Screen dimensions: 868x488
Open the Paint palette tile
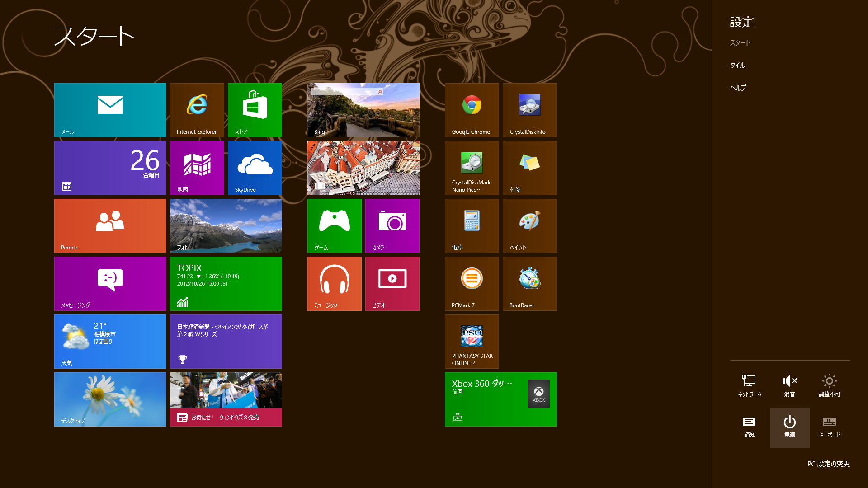point(529,225)
